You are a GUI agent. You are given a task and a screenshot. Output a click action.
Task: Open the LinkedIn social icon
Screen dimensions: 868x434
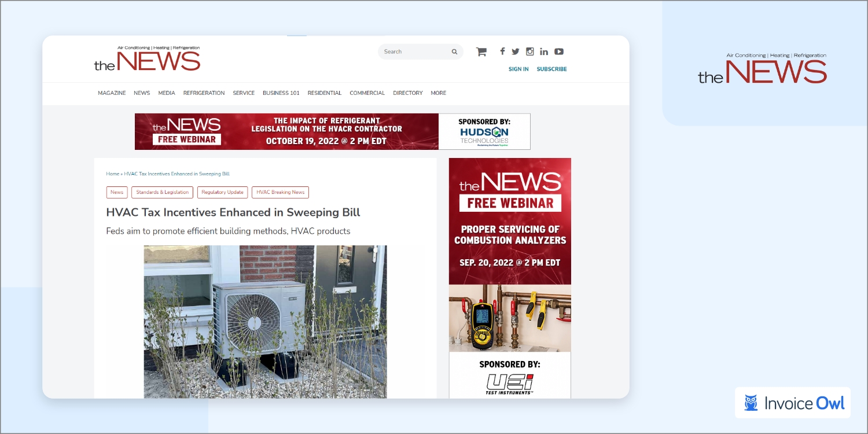click(544, 52)
